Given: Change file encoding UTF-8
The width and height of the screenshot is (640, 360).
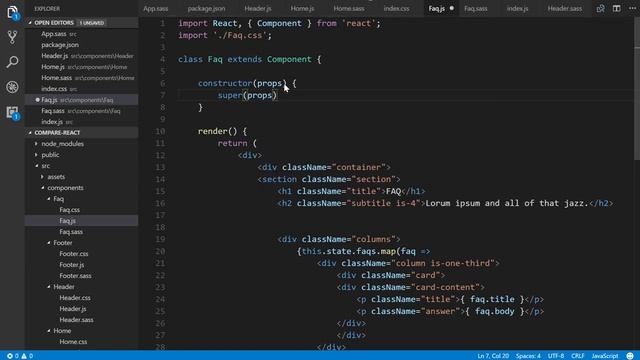Looking at the screenshot, I should pos(556,356).
